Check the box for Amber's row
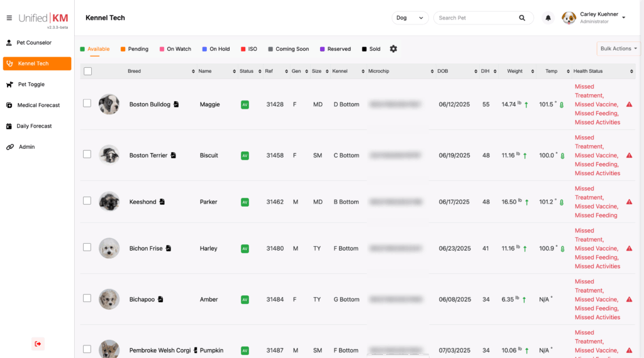644x358 pixels. click(87, 298)
